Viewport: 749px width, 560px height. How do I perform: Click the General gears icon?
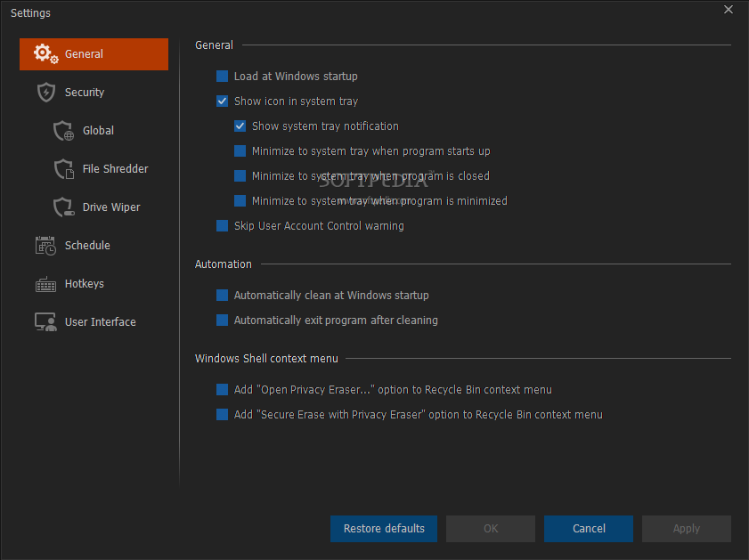(x=45, y=54)
